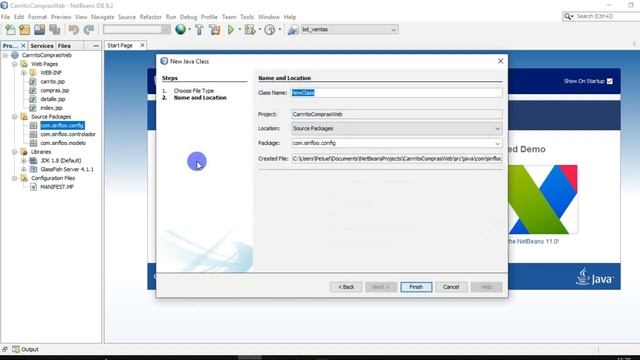Screen dimensions: 640x360
Task: Close the Start Page tab
Action: 142,45
